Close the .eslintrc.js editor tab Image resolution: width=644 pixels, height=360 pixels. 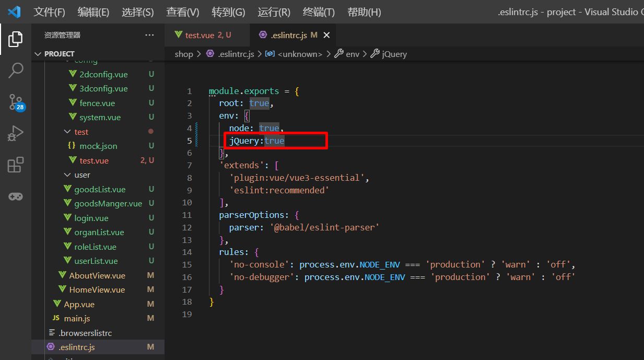pyautogui.click(x=327, y=35)
